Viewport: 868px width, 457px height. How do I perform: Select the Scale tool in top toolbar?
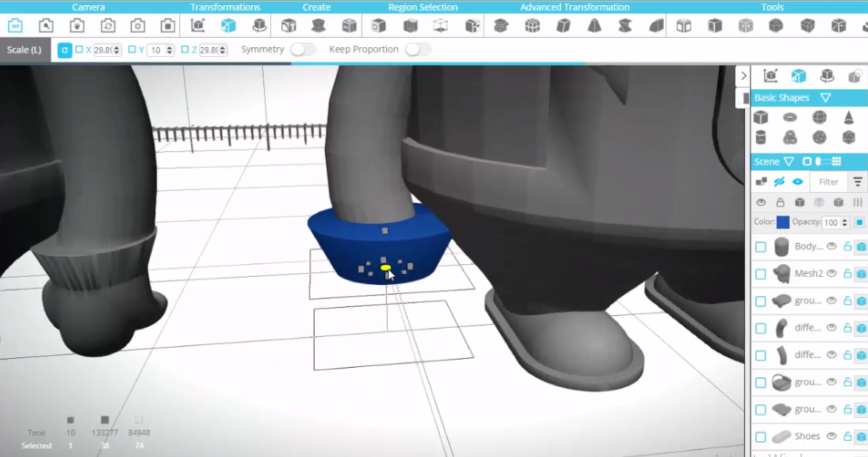pos(228,26)
